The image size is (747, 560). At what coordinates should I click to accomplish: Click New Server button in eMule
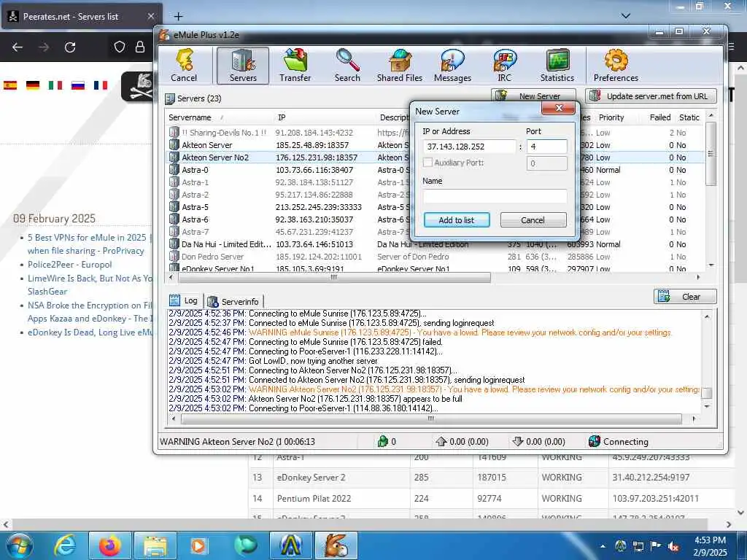coord(533,96)
